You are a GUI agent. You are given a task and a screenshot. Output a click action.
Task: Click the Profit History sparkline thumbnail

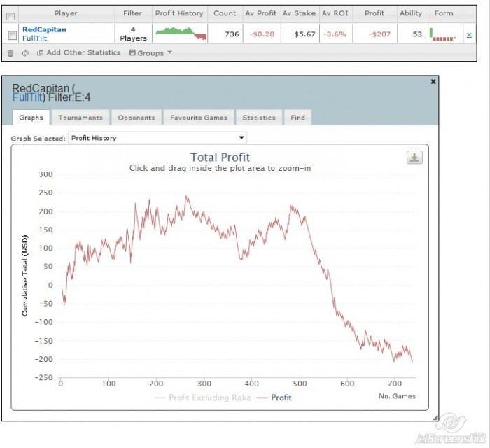[181, 34]
